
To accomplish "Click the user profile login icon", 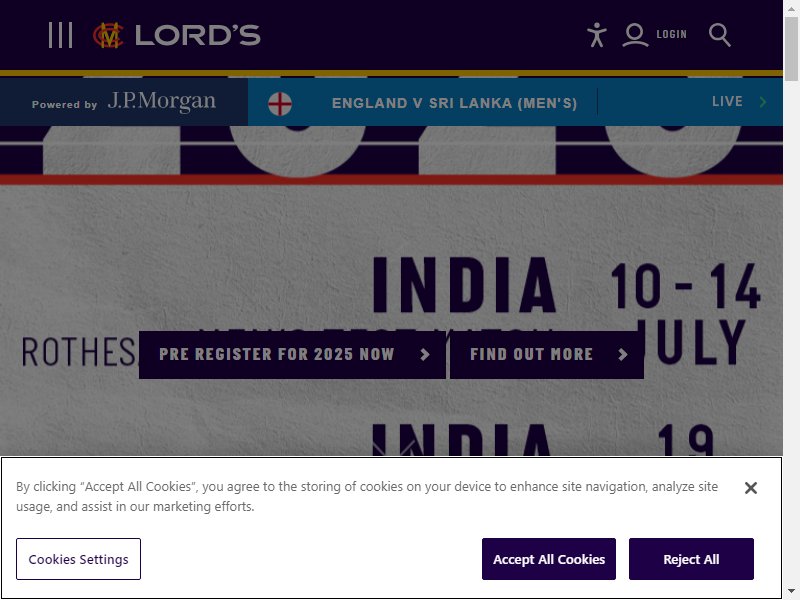I will [635, 35].
